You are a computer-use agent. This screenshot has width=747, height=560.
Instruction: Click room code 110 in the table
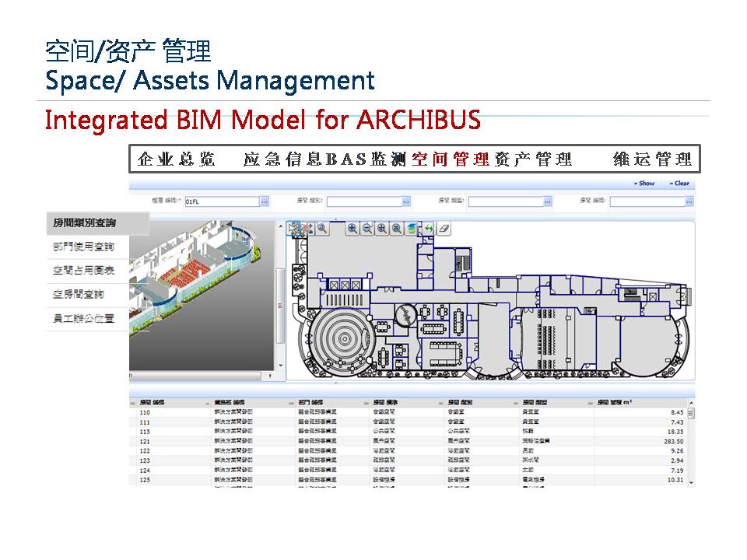(145, 412)
